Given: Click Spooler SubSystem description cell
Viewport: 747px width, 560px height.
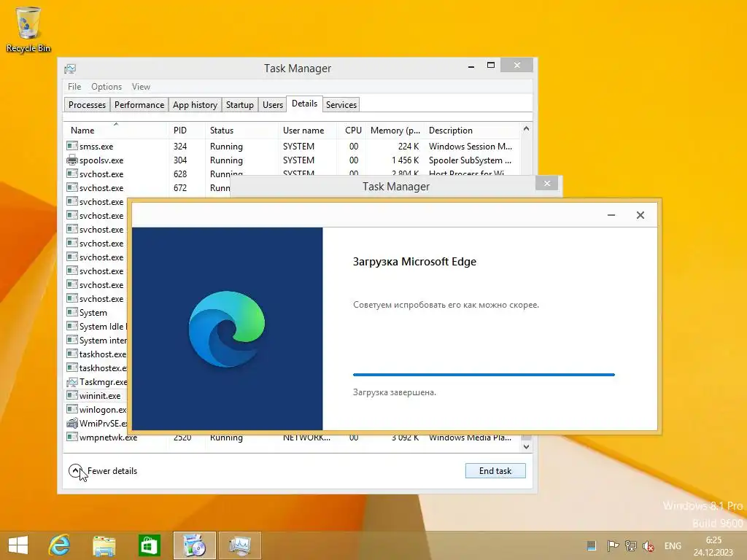Looking at the screenshot, I should [470, 160].
